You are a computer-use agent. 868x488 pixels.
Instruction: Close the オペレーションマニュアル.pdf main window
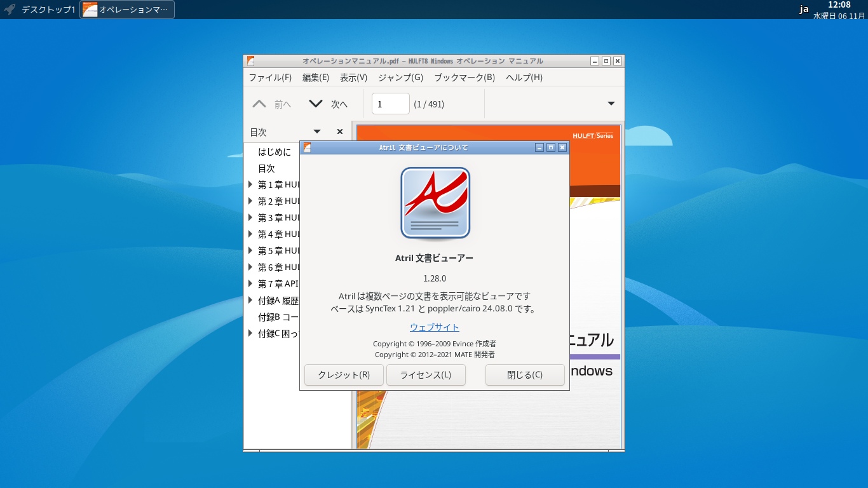tap(618, 61)
